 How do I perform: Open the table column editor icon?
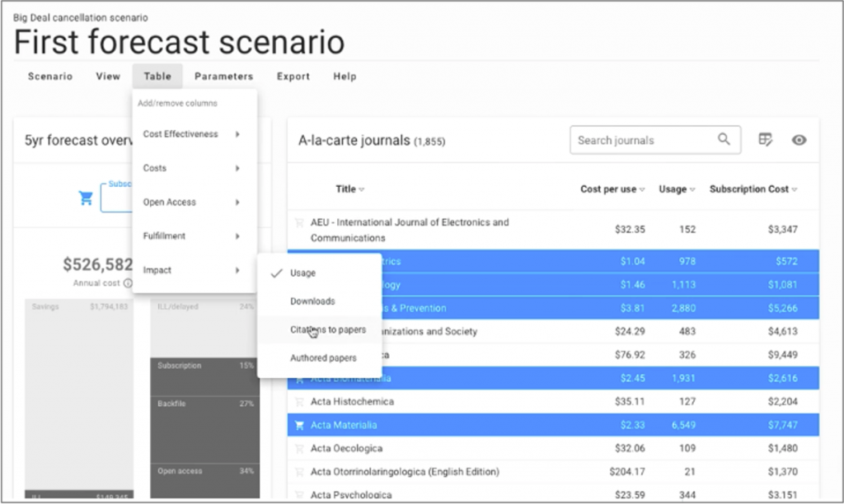[766, 140]
